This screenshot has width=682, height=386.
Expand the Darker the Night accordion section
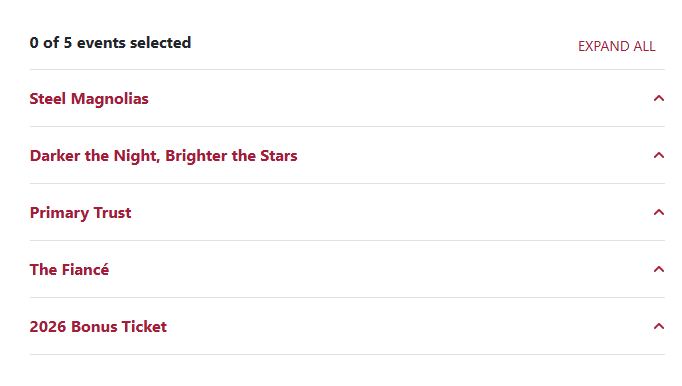click(x=347, y=155)
